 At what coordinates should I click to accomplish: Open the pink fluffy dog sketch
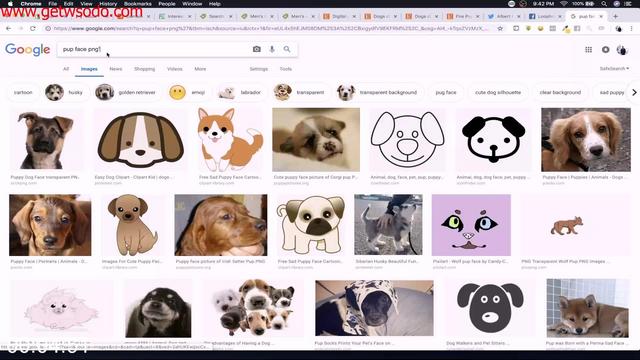coord(61,308)
